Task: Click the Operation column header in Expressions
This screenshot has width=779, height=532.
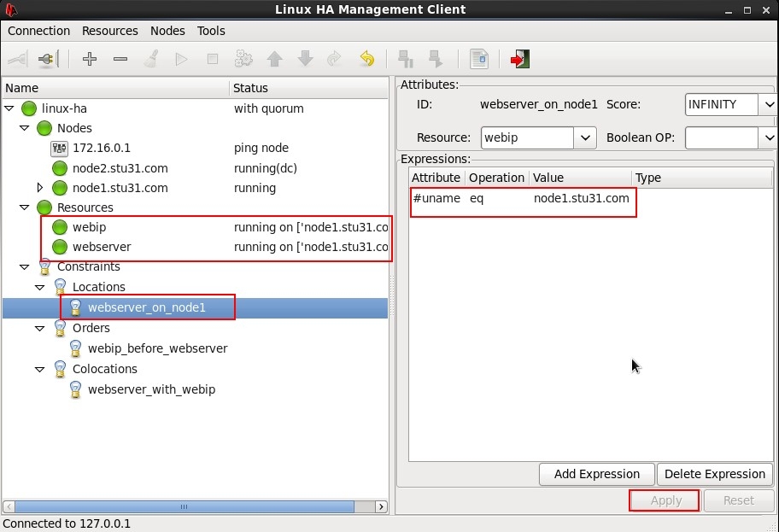Action: (496, 178)
